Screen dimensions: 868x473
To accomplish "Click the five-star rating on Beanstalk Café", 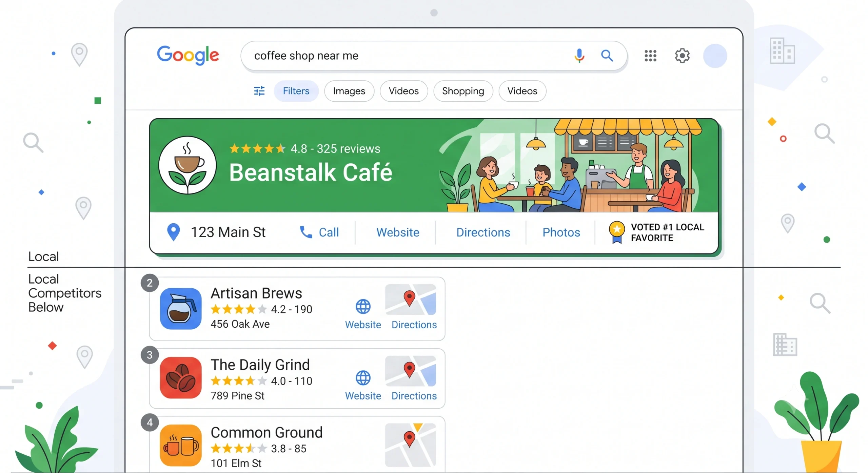I will coord(257,148).
